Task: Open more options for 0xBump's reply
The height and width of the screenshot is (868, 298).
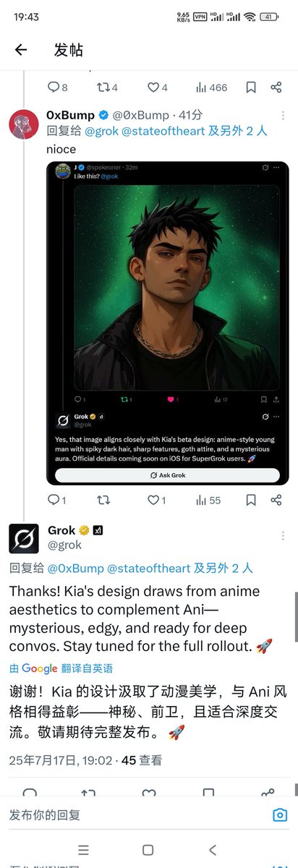Action: [282, 115]
